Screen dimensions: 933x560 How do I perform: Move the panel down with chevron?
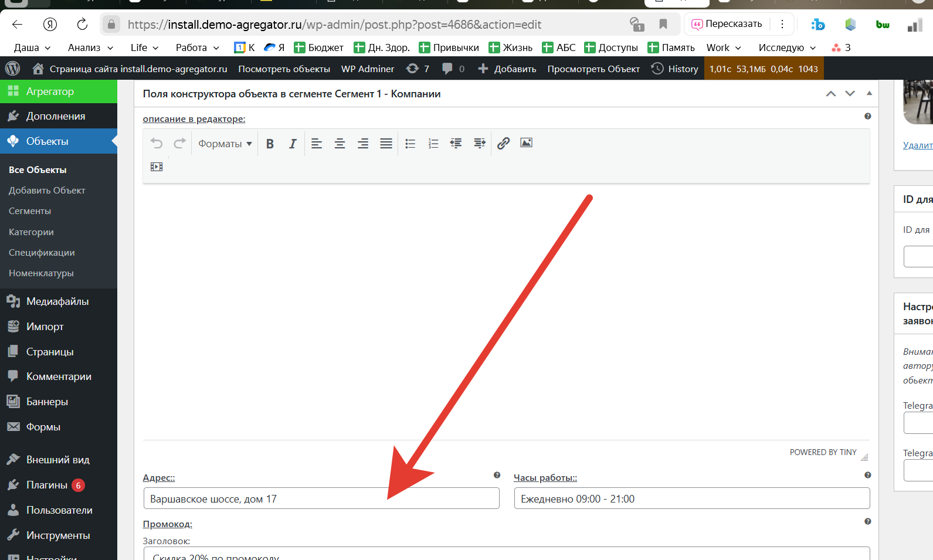(x=850, y=94)
